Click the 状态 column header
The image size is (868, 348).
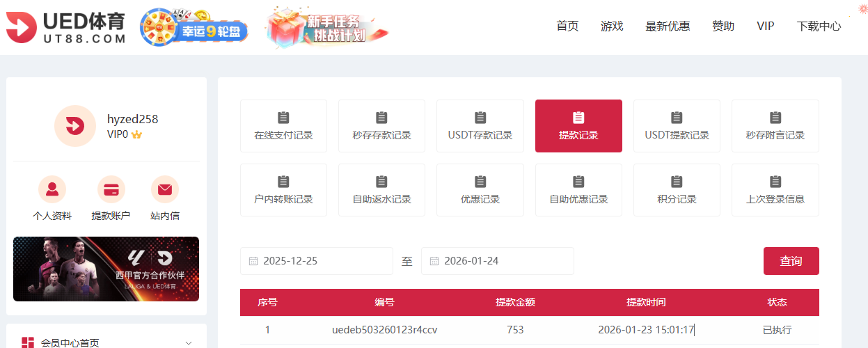pos(777,302)
